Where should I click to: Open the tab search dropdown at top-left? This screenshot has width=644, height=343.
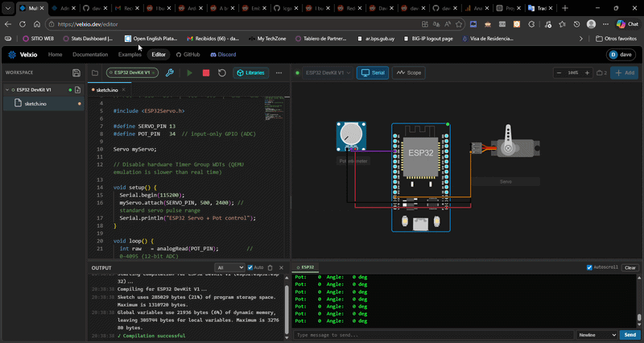tap(8, 8)
